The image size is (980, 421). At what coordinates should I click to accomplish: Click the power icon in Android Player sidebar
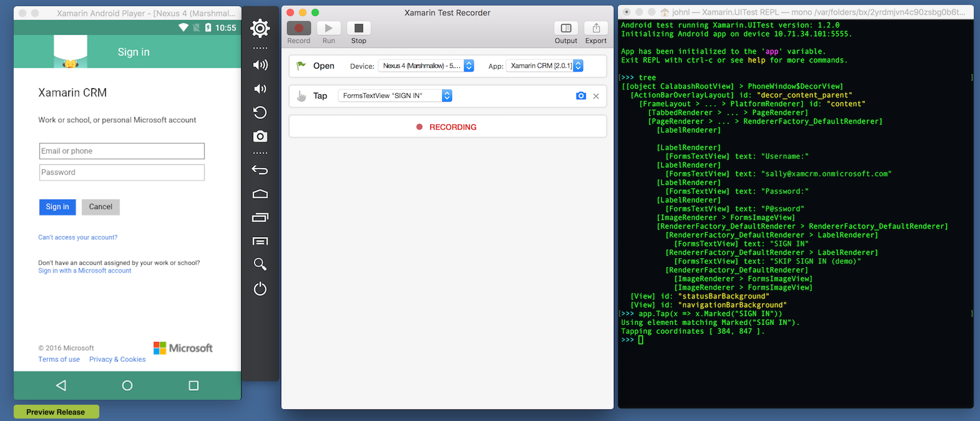260,288
